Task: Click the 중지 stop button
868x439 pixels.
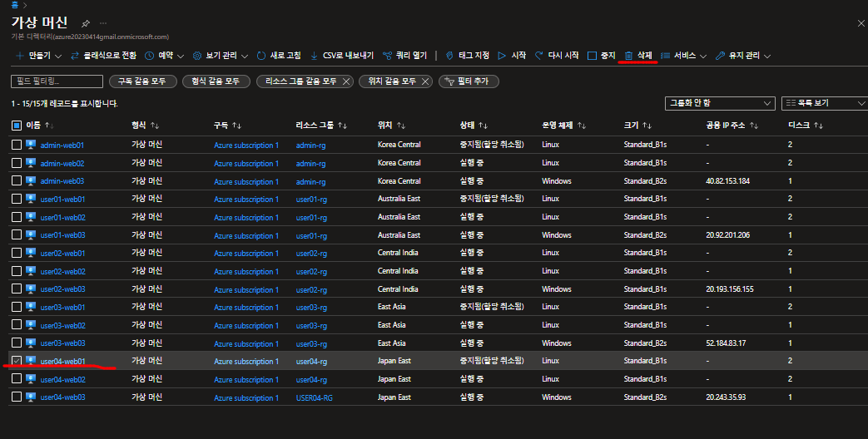Action: click(x=601, y=55)
